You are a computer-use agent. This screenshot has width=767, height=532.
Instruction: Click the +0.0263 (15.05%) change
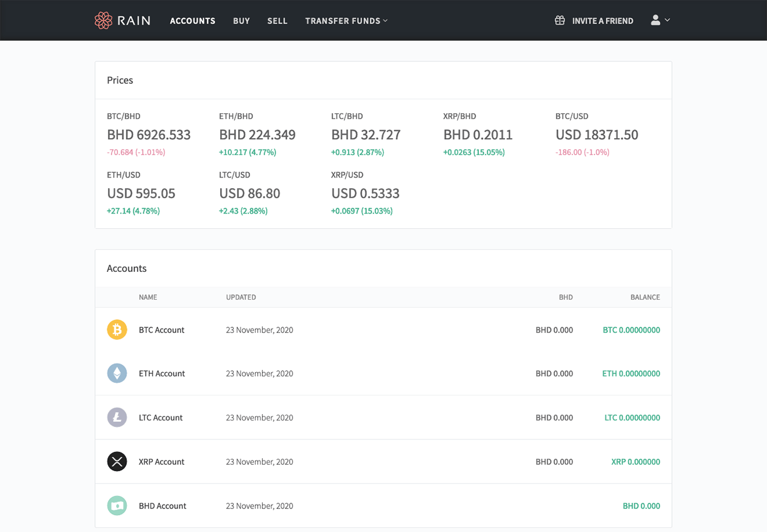(474, 152)
